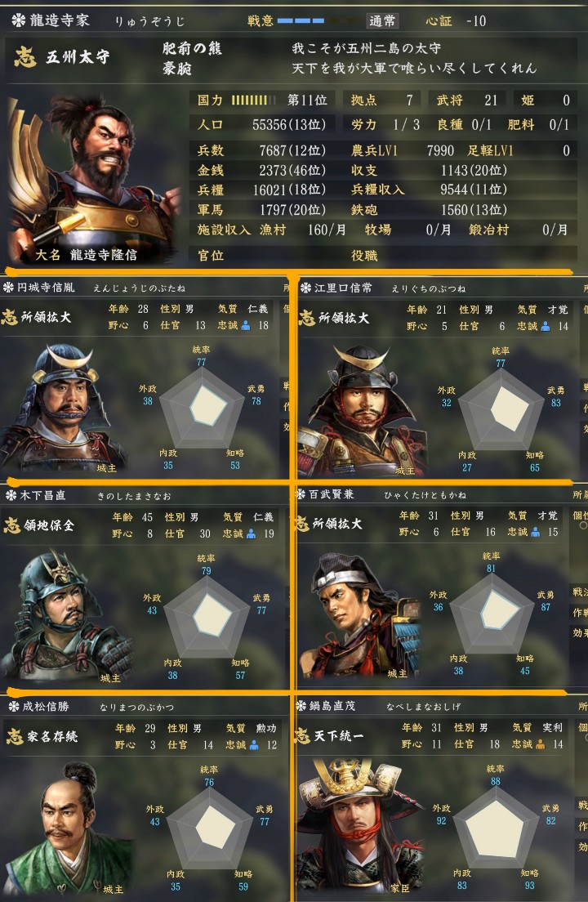This screenshot has height=902, width=588.
Task: Click the 施設収入 漁村 income entry
Action: (271, 230)
